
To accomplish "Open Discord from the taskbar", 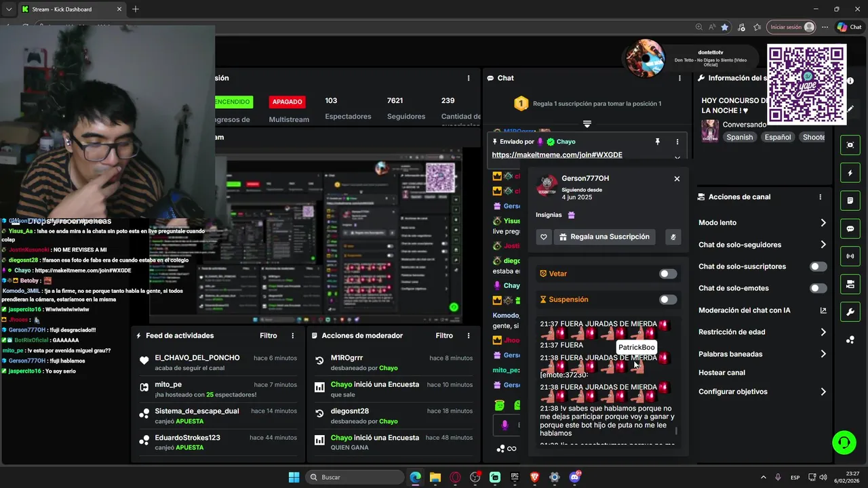I will pos(575,477).
